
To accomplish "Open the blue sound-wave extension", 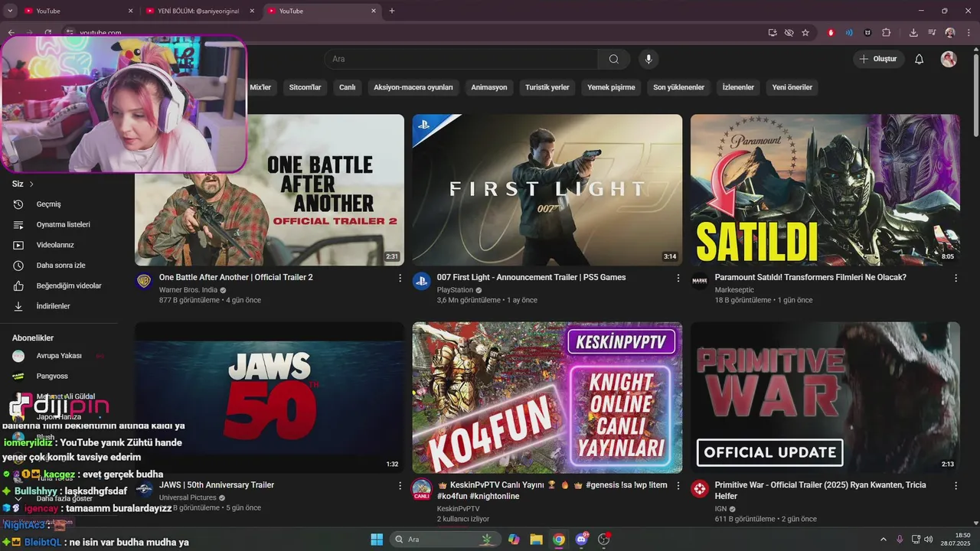I will coord(849,33).
